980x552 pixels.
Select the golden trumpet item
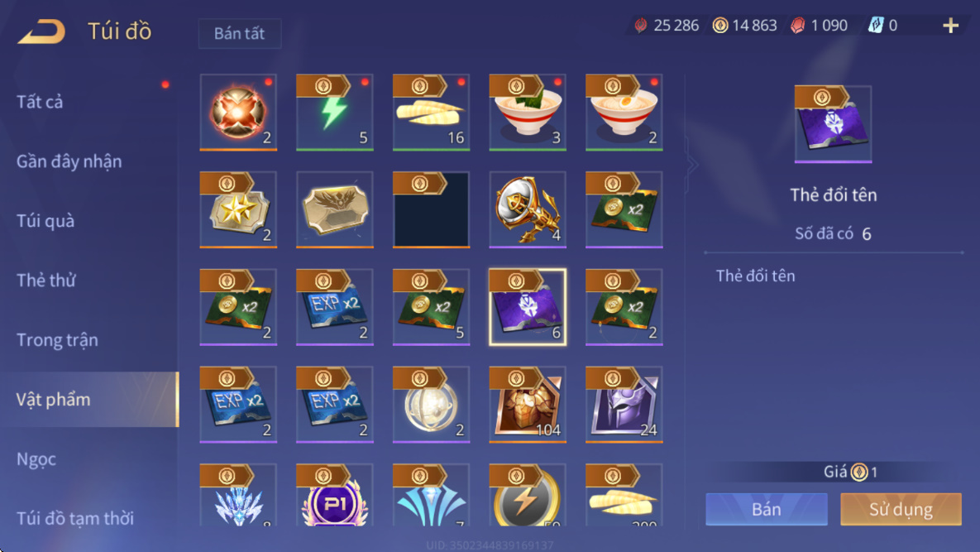click(528, 210)
